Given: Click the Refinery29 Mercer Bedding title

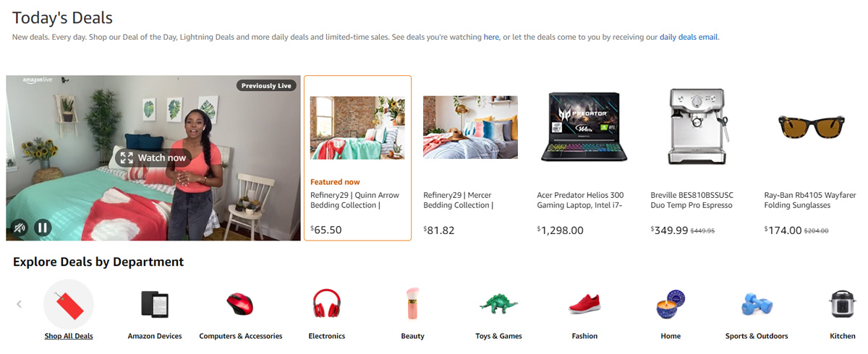Looking at the screenshot, I should [458, 200].
